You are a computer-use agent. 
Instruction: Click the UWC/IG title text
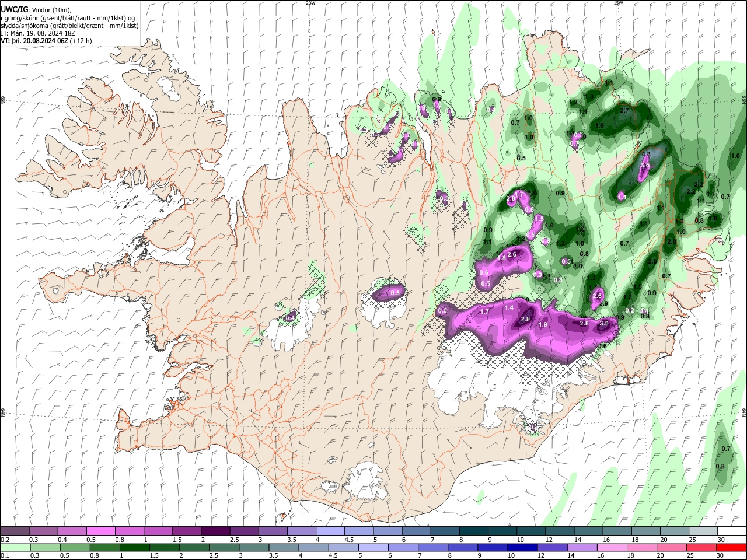(x=13, y=9)
